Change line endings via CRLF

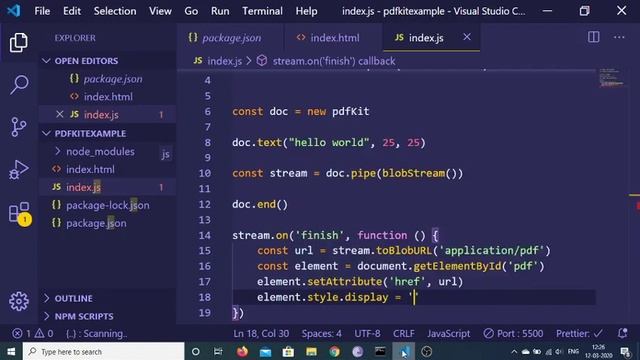click(404, 333)
